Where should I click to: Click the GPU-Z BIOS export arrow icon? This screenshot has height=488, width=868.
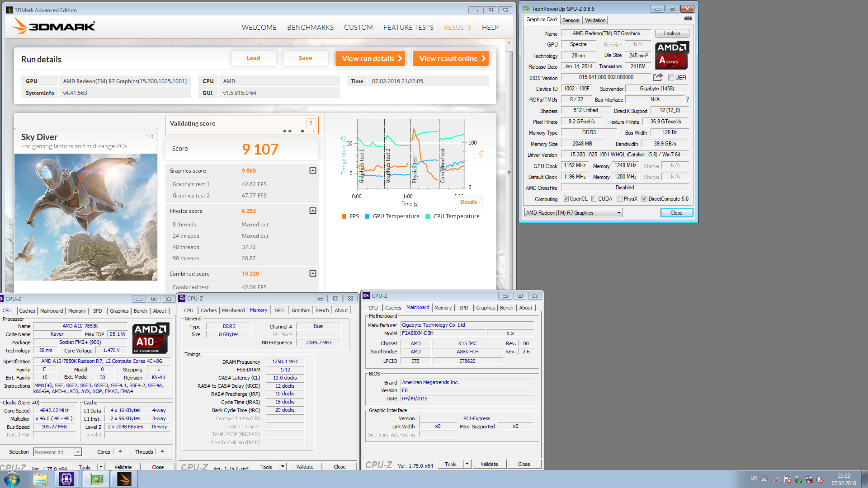tap(658, 77)
